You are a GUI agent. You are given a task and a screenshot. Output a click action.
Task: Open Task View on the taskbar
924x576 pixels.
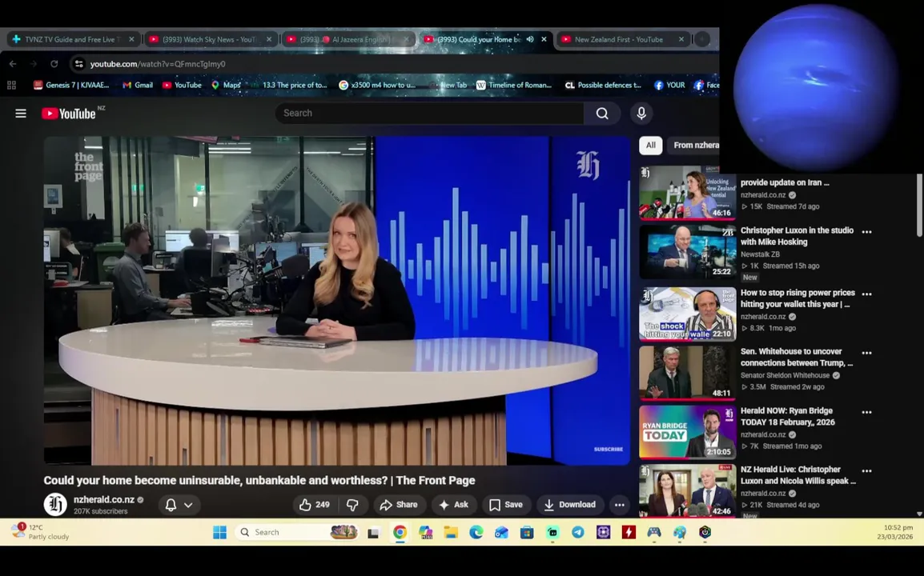[x=373, y=533]
